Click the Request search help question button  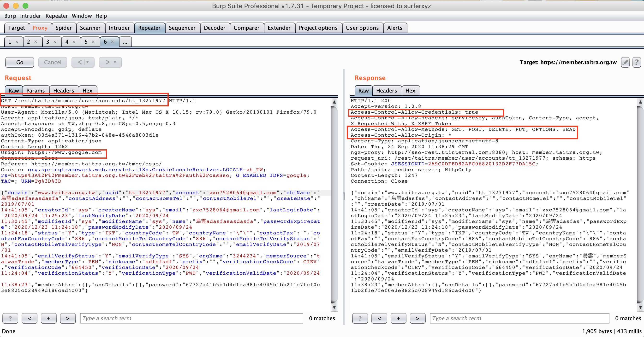coord(10,318)
